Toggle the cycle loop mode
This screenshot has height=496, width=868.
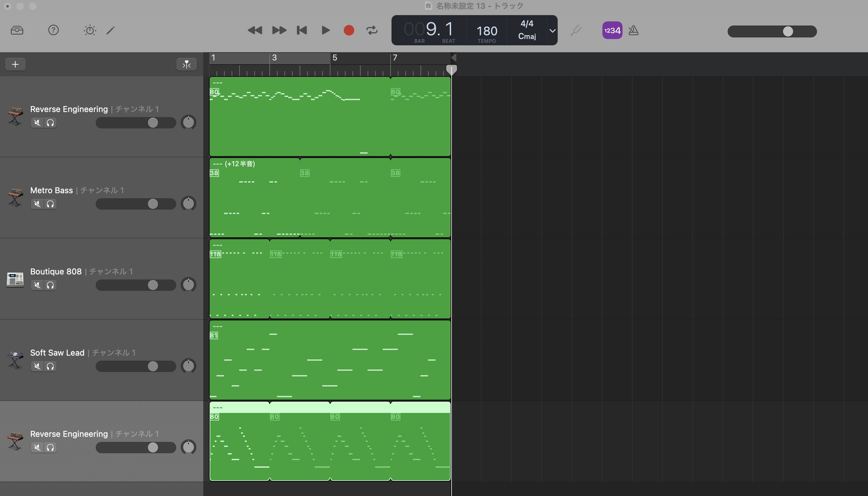click(x=372, y=30)
